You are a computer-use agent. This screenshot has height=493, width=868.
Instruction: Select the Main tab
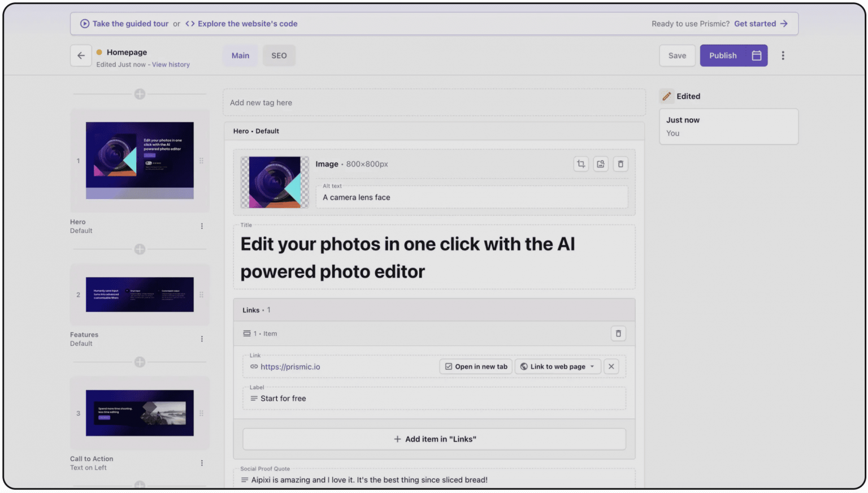[240, 55]
